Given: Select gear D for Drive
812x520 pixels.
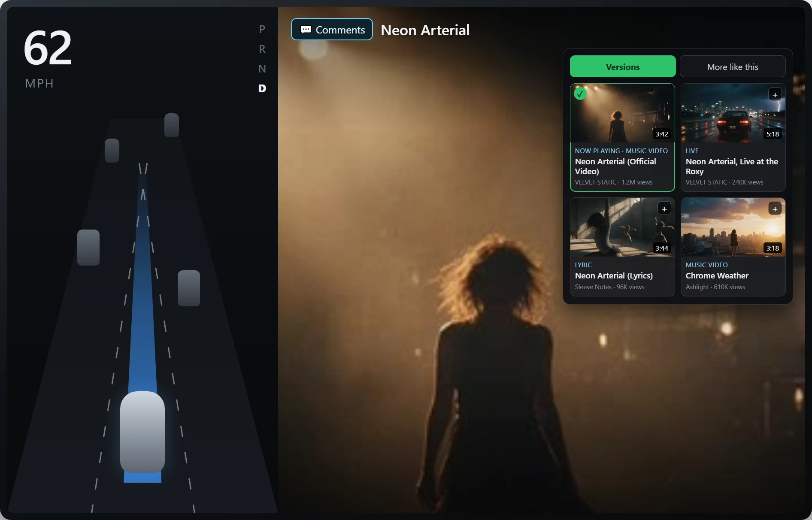Looking at the screenshot, I should tap(262, 88).
